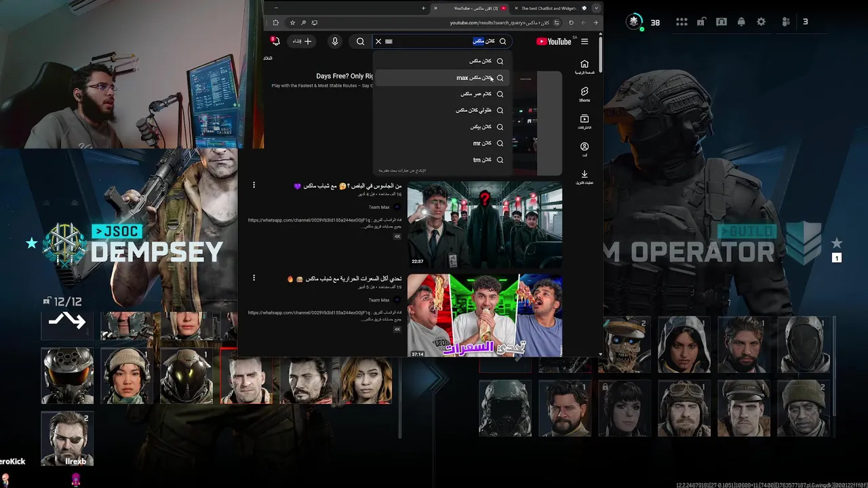Screen dimensions: 868x488
Task: Click the calories challenge video title
Action: (344, 279)
